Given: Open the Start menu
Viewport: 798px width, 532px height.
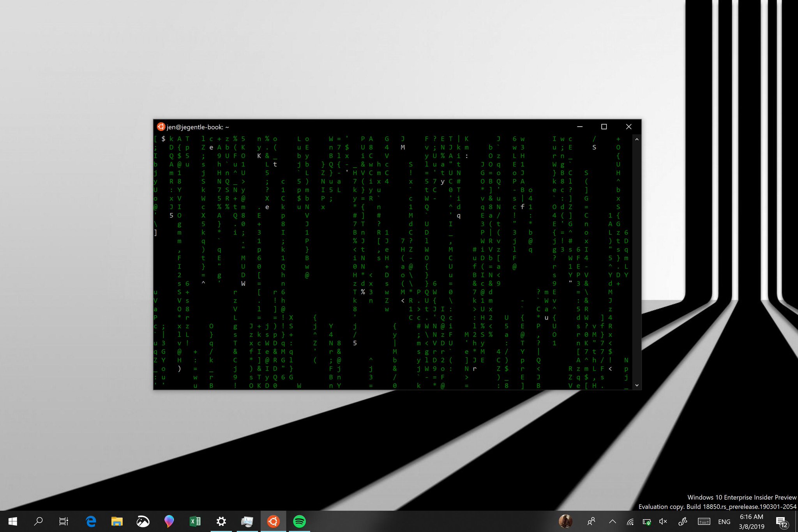Looking at the screenshot, I should 12,521.
